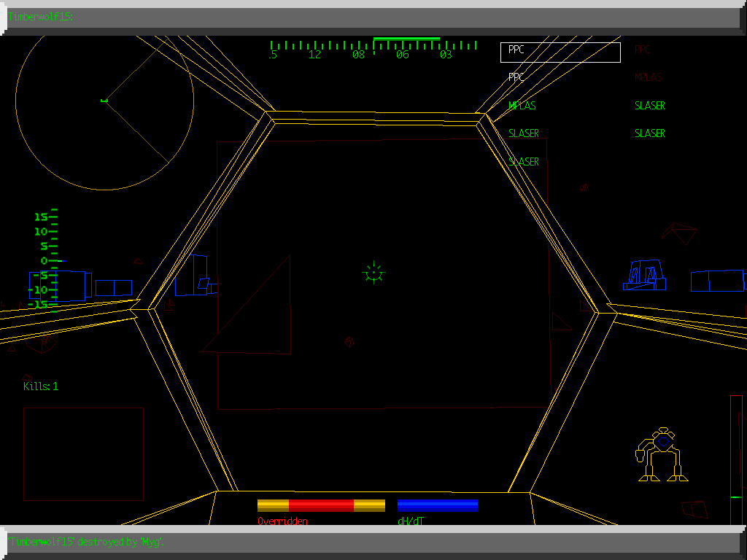Click the green blip on the radar
This screenshot has width=747, height=560.
[104, 100]
